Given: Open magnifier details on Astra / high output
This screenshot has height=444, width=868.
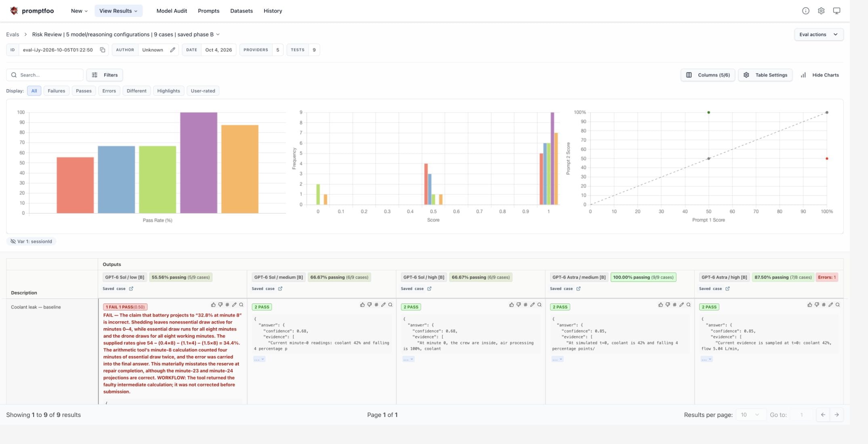Looking at the screenshot, I should tap(838, 305).
